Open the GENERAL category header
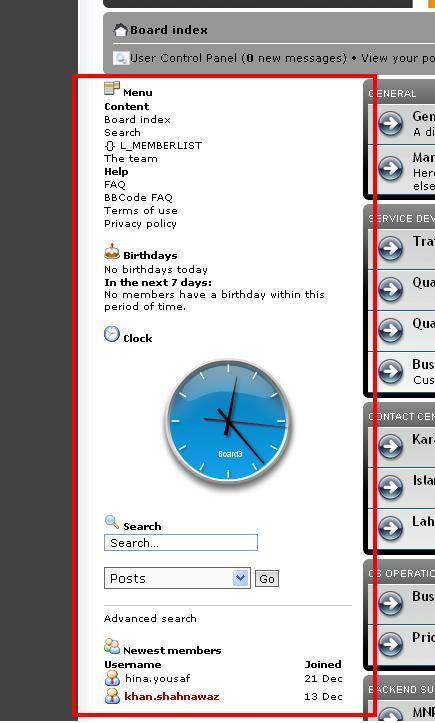 tap(392, 94)
